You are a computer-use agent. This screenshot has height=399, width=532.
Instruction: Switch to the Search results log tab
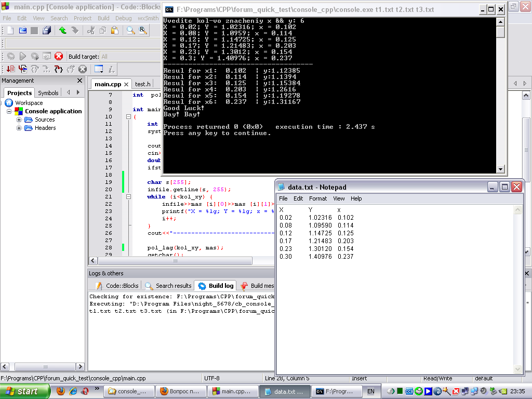click(x=168, y=286)
